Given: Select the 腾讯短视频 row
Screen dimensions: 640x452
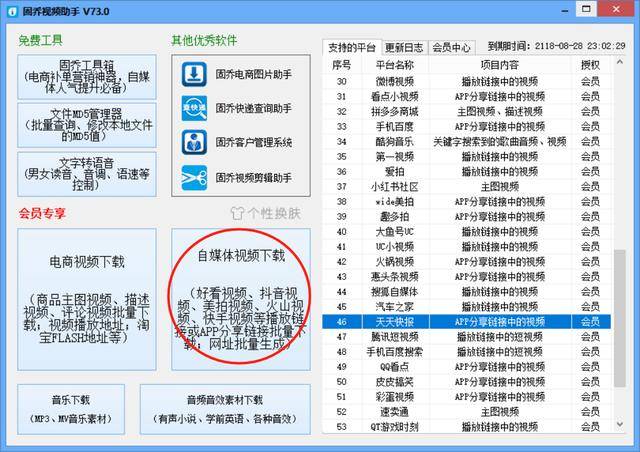Looking at the screenshot, I should tap(467, 337).
